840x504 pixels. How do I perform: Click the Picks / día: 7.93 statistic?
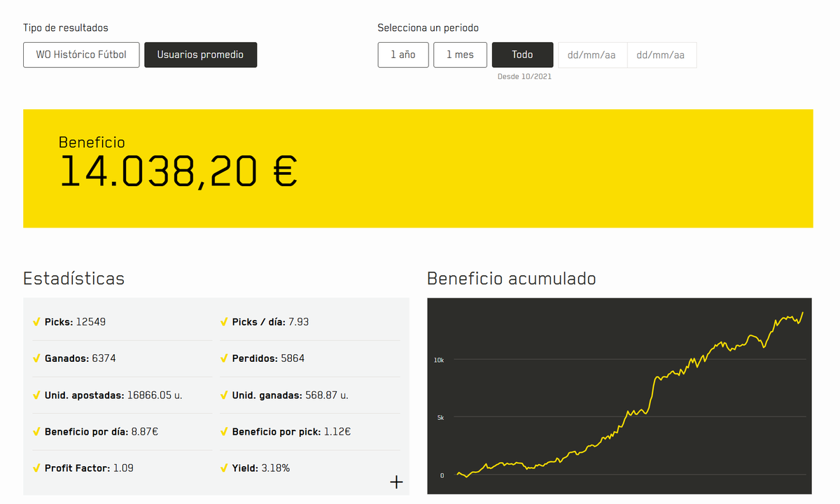[270, 322]
